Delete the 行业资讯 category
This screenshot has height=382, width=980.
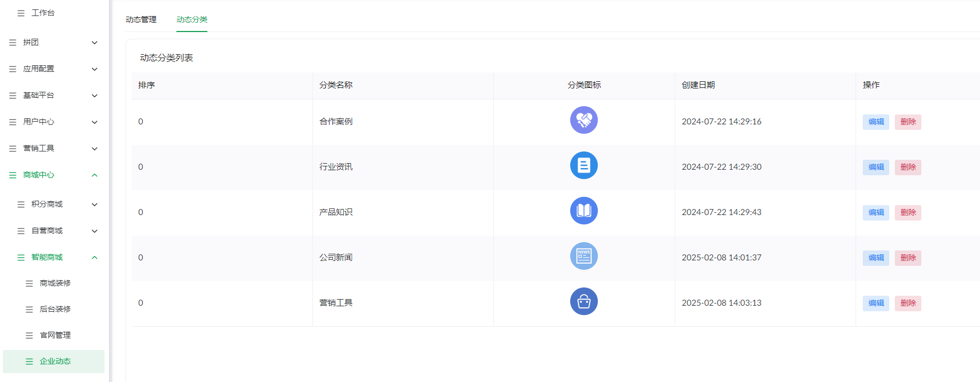point(908,167)
